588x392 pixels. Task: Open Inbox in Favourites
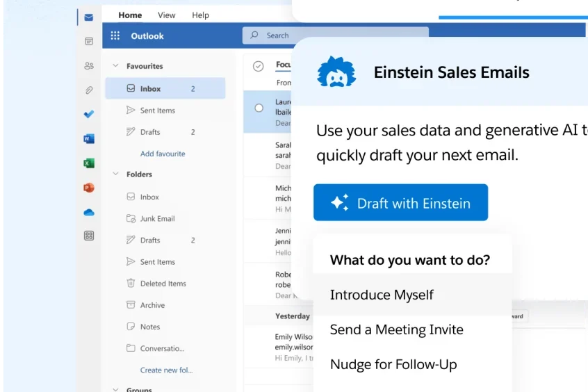pos(165,88)
